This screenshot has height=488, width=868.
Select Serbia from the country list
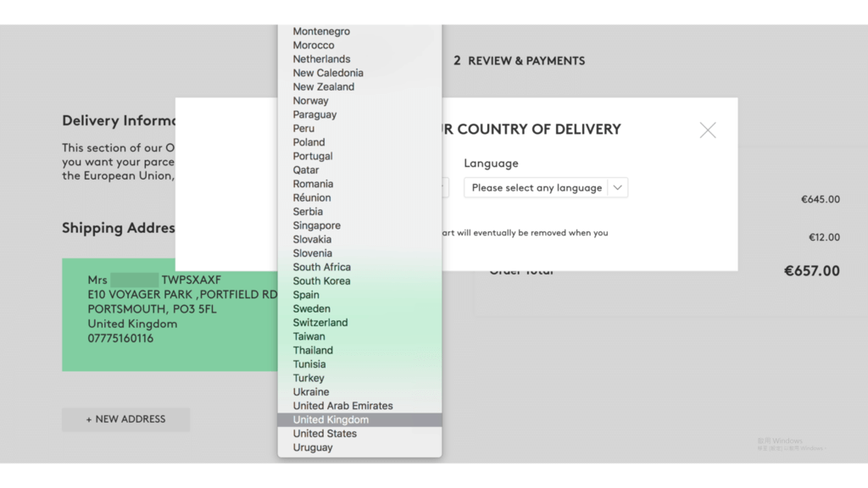(359, 211)
